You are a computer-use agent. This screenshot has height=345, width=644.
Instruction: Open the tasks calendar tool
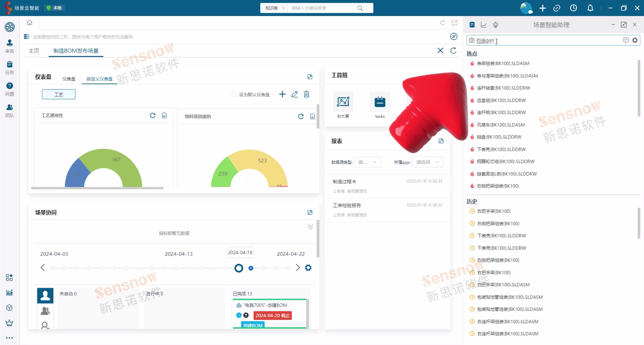[380, 102]
